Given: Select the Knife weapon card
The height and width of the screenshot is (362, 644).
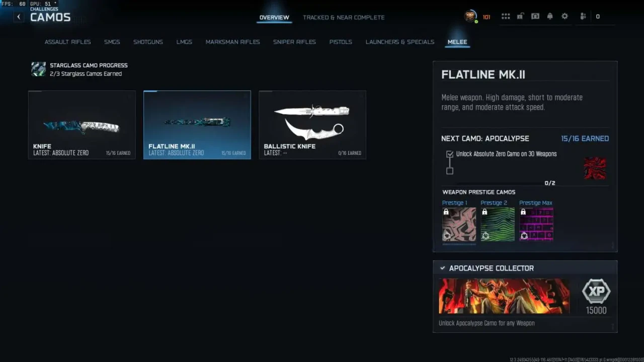Looking at the screenshot, I should (82, 125).
